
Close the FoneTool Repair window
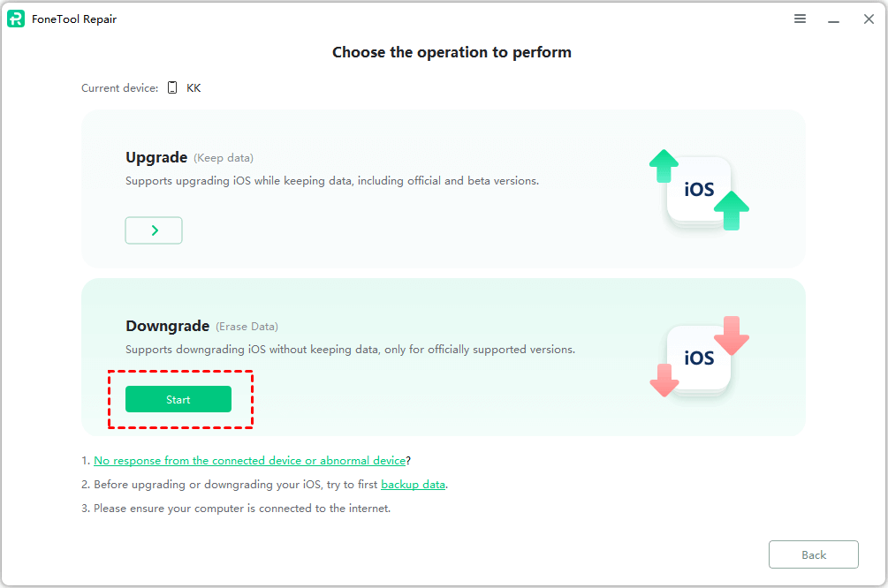[x=869, y=19]
